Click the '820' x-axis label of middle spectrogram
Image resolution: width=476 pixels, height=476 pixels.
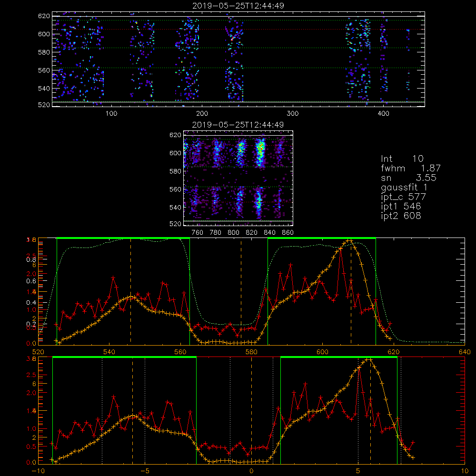click(252, 233)
